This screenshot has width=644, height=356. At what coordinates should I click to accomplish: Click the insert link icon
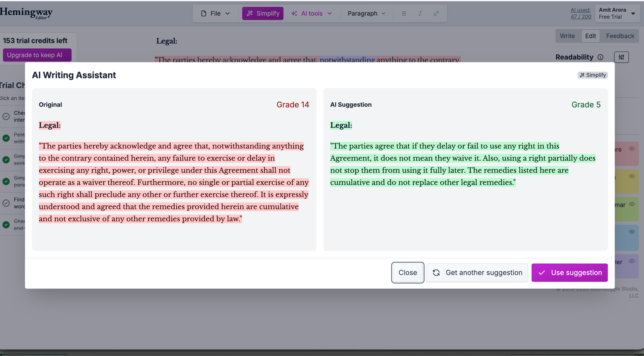[x=436, y=13]
